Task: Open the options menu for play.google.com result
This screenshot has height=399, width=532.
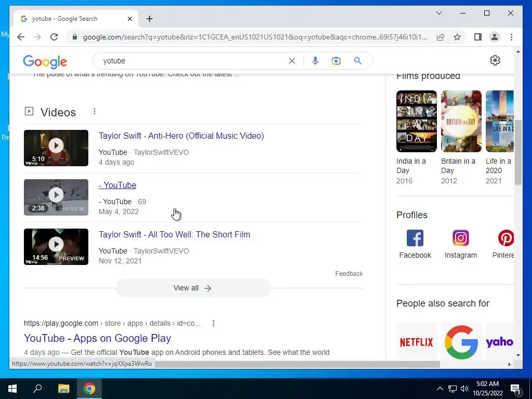Action: [x=214, y=323]
